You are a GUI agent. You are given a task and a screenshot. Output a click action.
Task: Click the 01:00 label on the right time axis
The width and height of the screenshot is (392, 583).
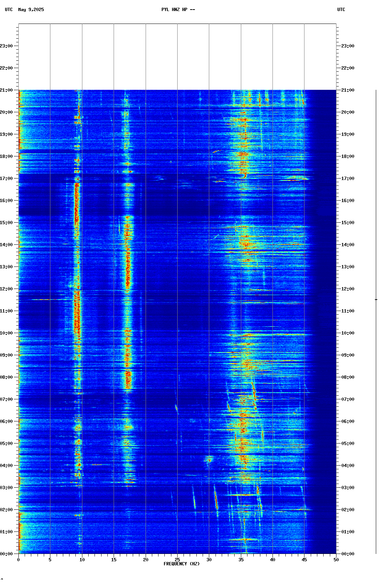click(x=348, y=532)
